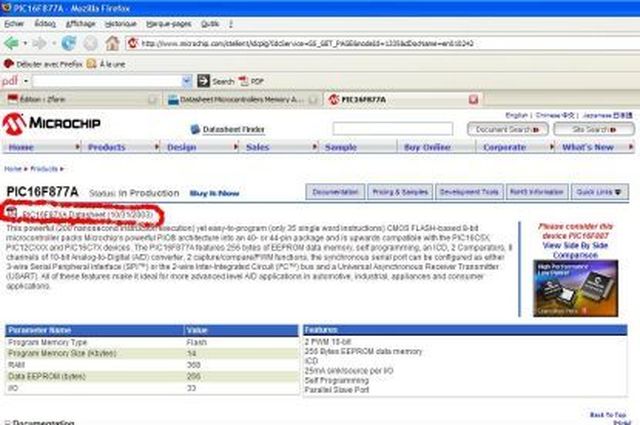Reload the page with the refresh icon
Screen dimensions: 640x425
[69, 43]
